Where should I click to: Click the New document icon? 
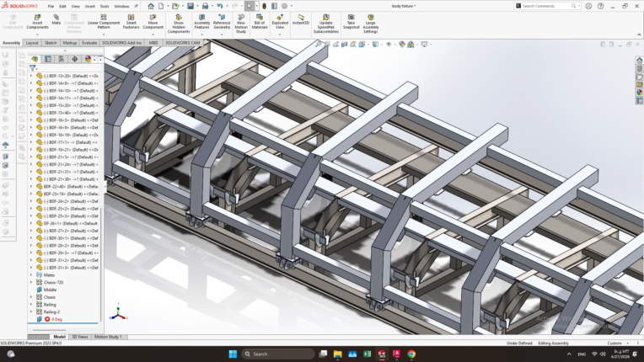point(161,6)
